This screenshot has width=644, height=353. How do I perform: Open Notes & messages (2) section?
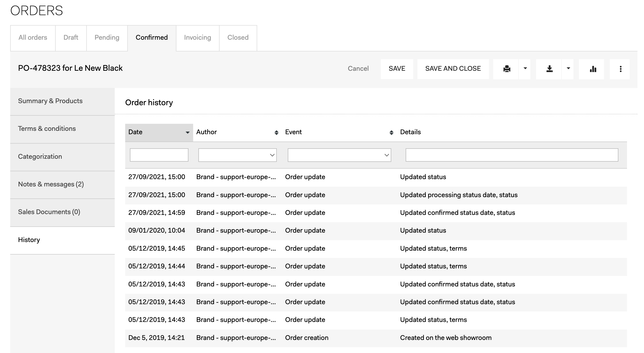pos(51,184)
